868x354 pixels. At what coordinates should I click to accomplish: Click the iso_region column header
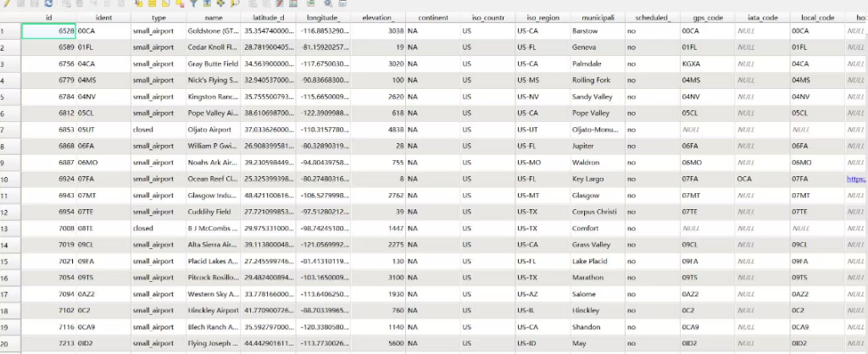(x=543, y=18)
